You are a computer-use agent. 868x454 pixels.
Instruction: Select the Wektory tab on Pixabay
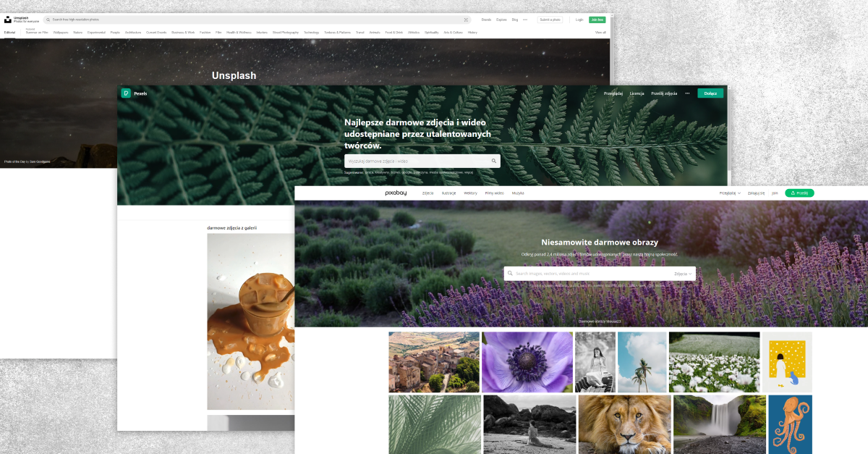[x=470, y=193]
